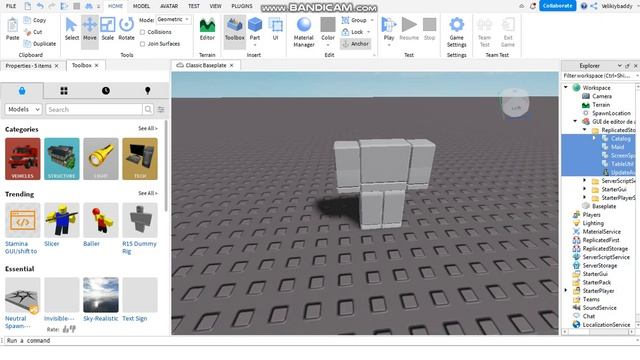
Task: Switch to the AVATAR ribbon tab
Action: click(169, 6)
